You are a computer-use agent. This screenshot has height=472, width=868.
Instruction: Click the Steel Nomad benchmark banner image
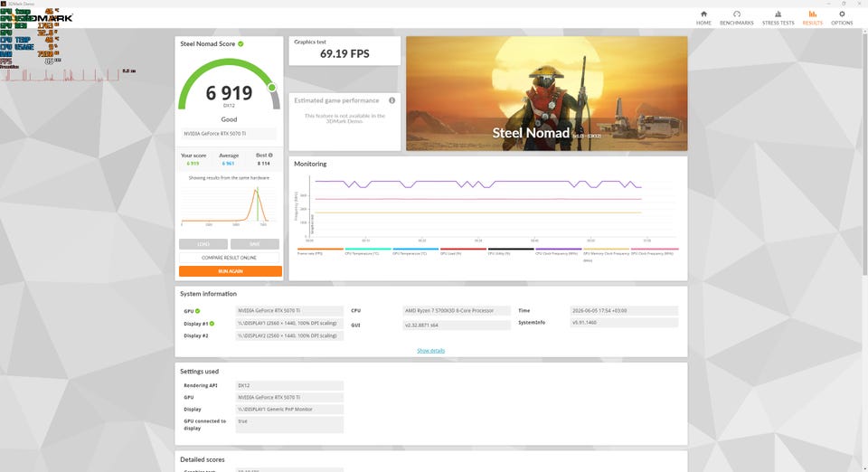(547, 93)
